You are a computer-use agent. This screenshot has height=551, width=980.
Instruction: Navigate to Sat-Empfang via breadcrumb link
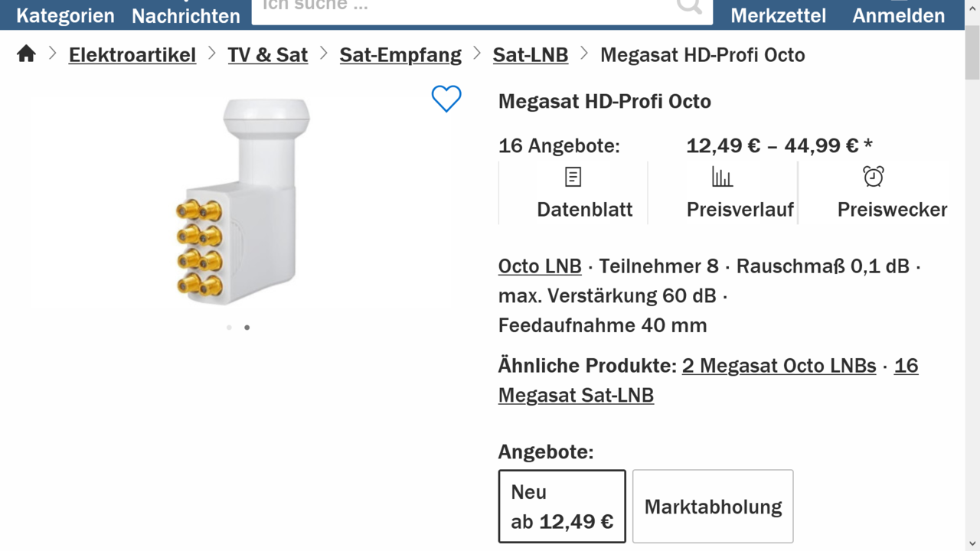[400, 54]
